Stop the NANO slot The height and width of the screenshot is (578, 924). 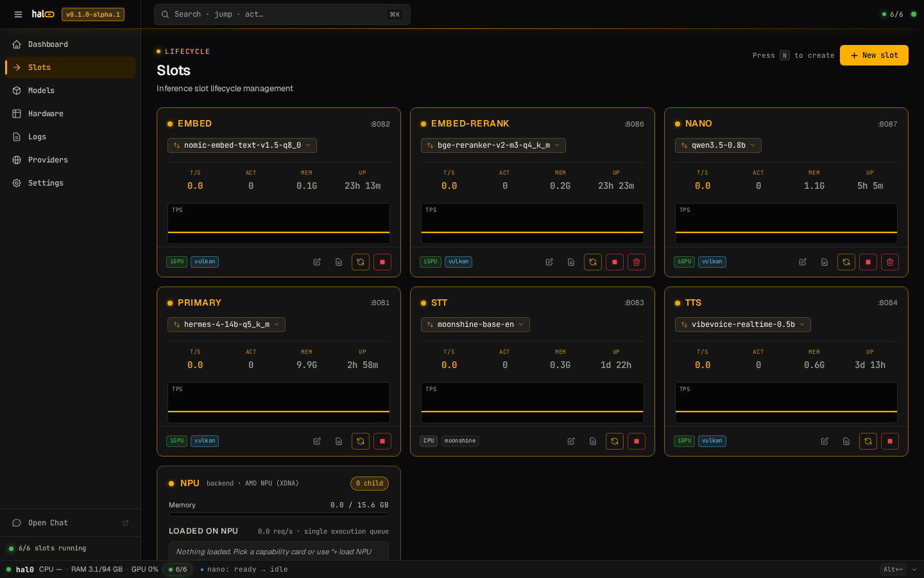868,262
